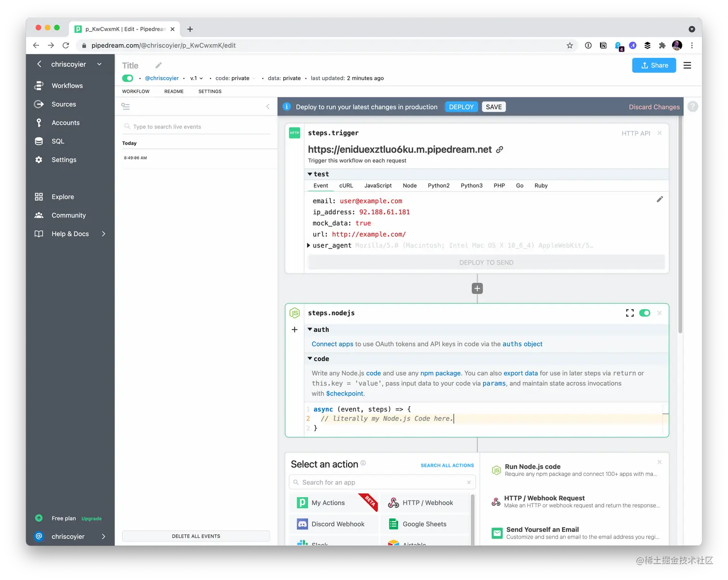Screen dimensions: 728x580
Task: Choose the Google Sheets action
Action: click(x=425, y=524)
